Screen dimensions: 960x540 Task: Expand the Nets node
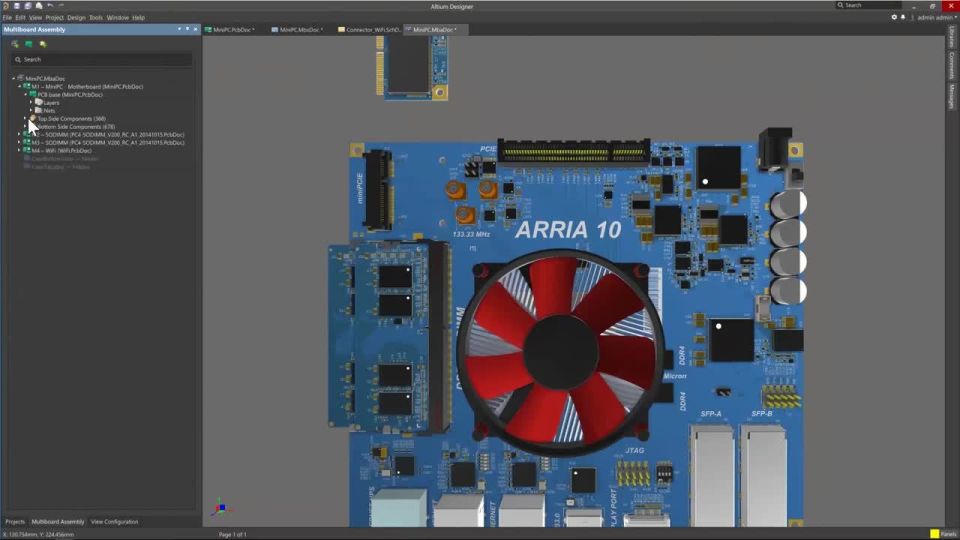pyautogui.click(x=32, y=111)
